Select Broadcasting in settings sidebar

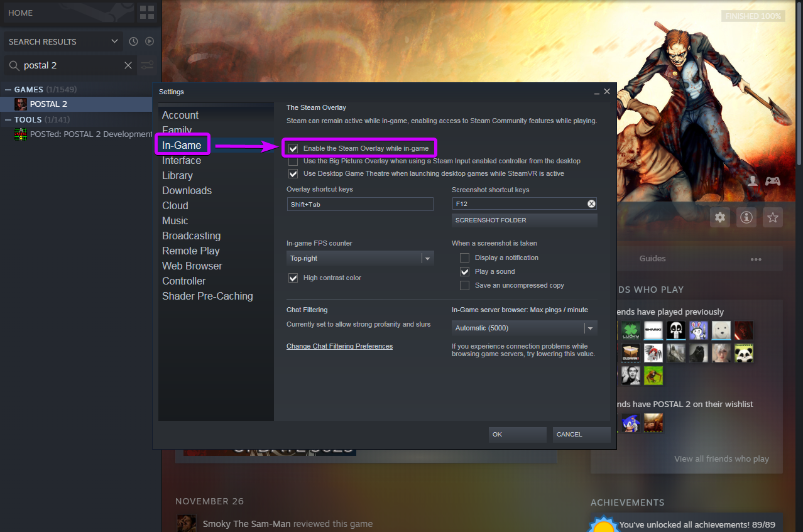(191, 236)
